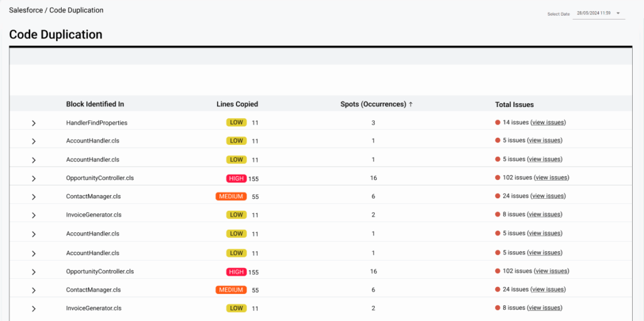
Task: Click the Total Issues column header
Action: [514, 104]
